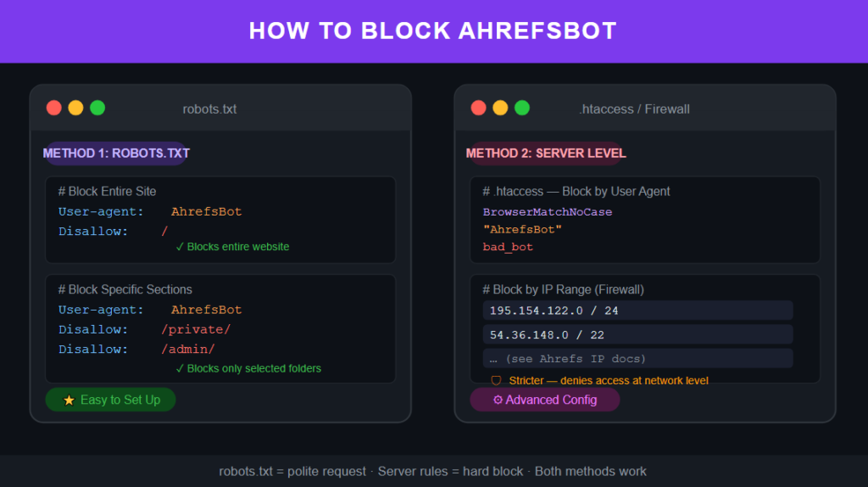Click the checkmark before Blocks entire website
The image size is (868, 487).
coord(180,247)
